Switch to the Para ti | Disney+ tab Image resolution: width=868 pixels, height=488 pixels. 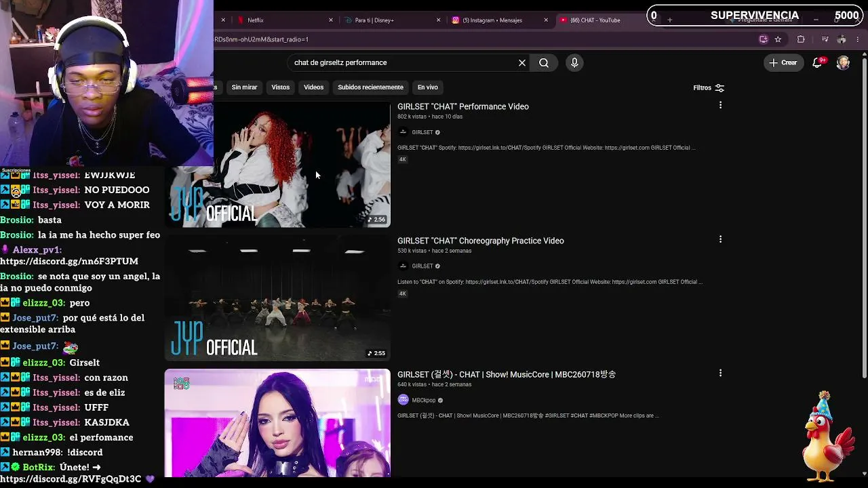coord(392,20)
